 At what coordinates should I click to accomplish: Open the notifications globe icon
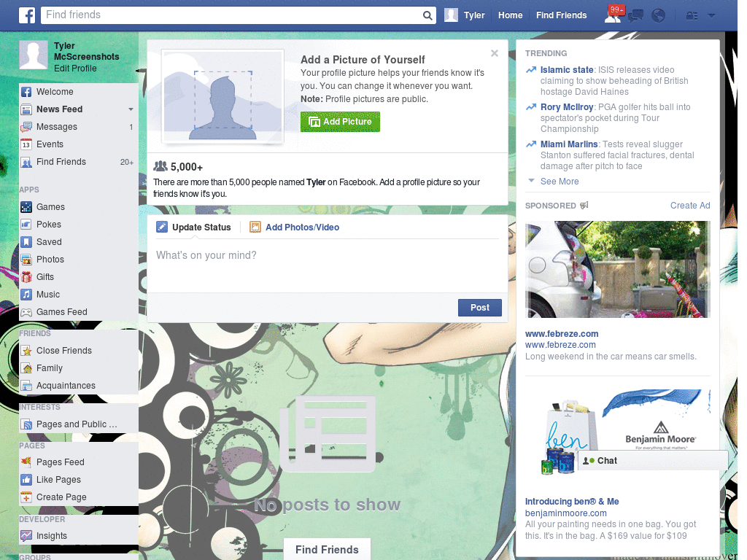pyautogui.click(x=659, y=16)
